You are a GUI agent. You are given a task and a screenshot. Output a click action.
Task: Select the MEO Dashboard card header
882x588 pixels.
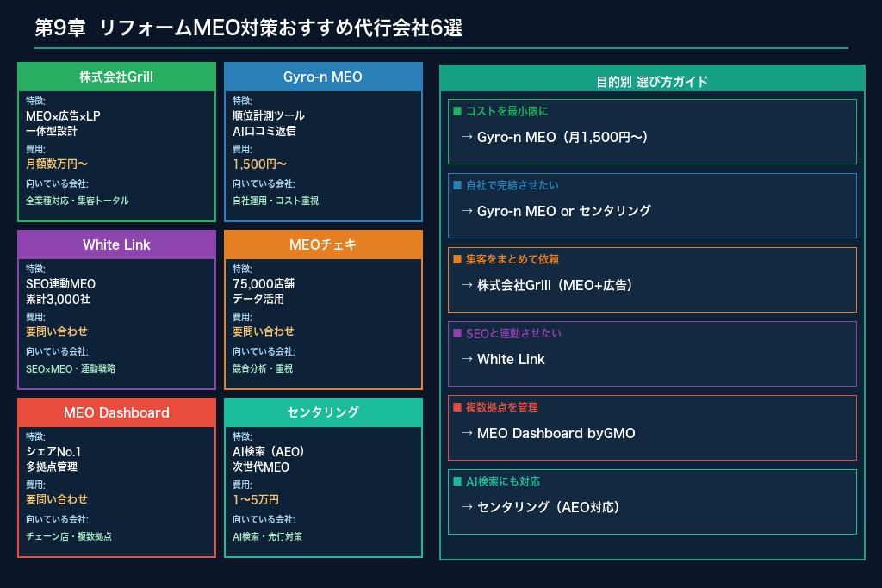[116, 412]
